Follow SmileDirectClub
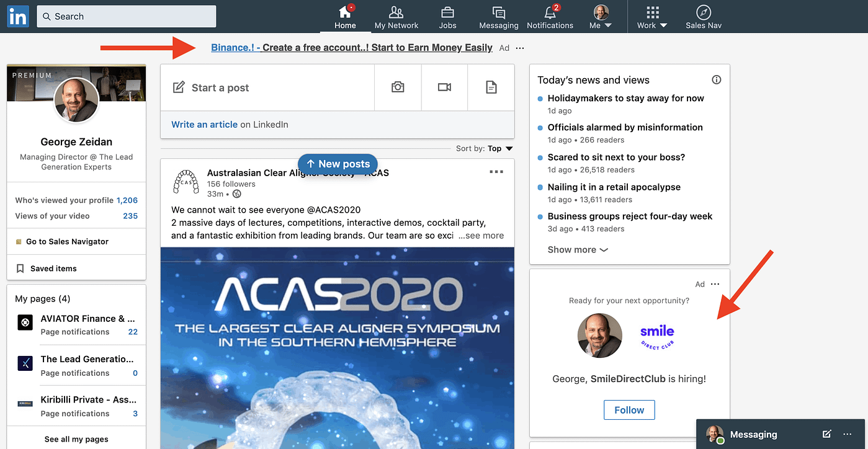 click(x=629, y=410)
